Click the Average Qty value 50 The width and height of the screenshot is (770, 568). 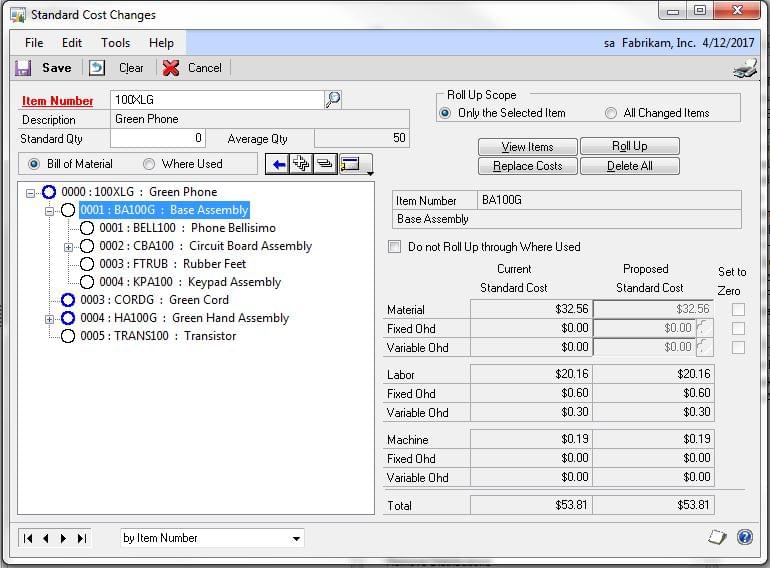pos(362,138)
